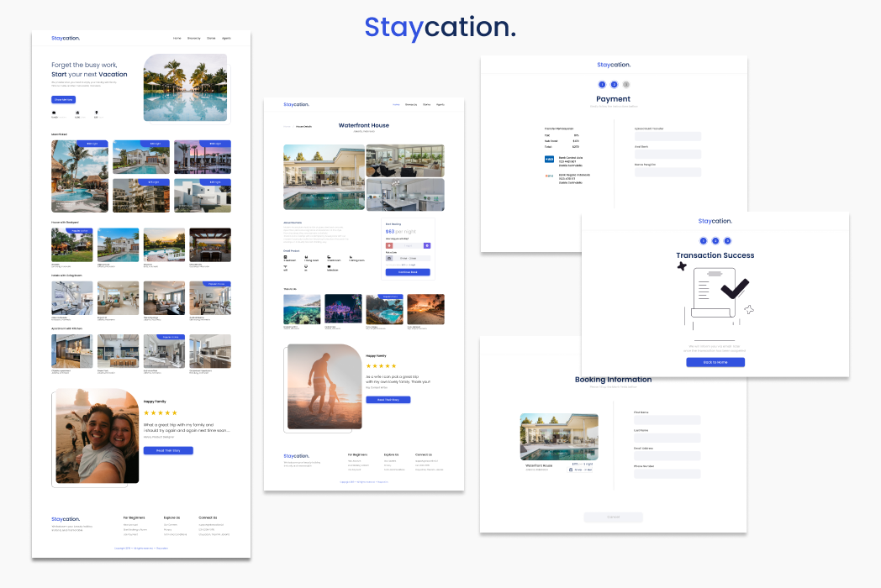
Task: Click the Nama Pengirim input field
Action: pyautogui.click(x=668, y=172)
